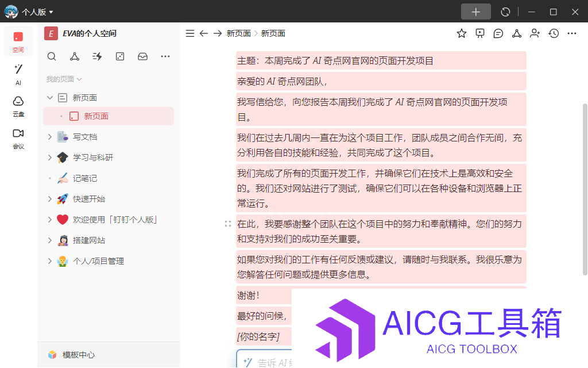Click the 谢谢! line
The width and height of the screenshot is (588, 368).
248,296
